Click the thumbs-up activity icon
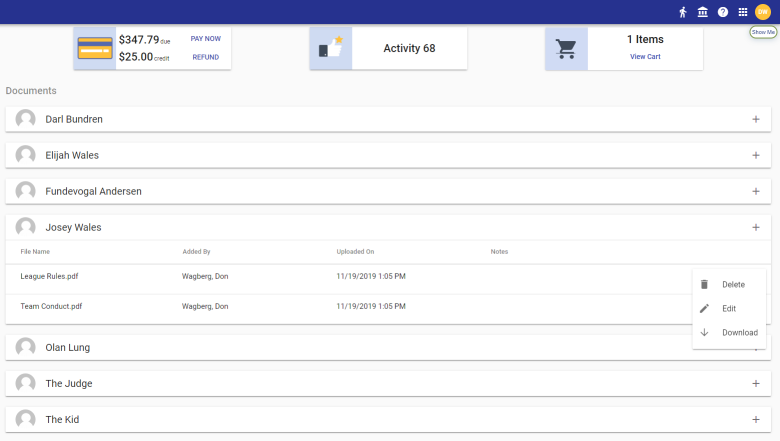 tap(331, 48)
